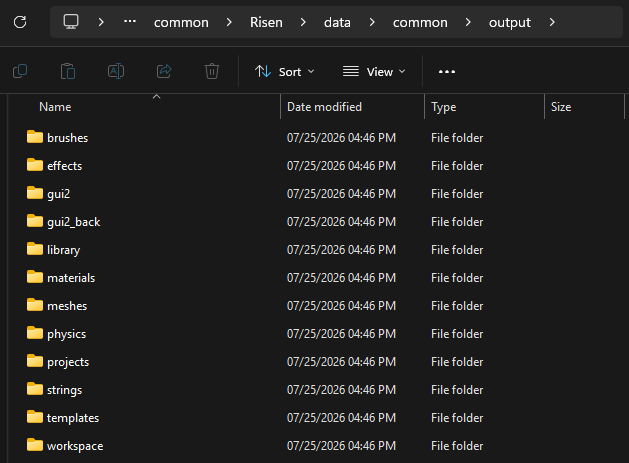Click the library folder name

coord(63,250)
